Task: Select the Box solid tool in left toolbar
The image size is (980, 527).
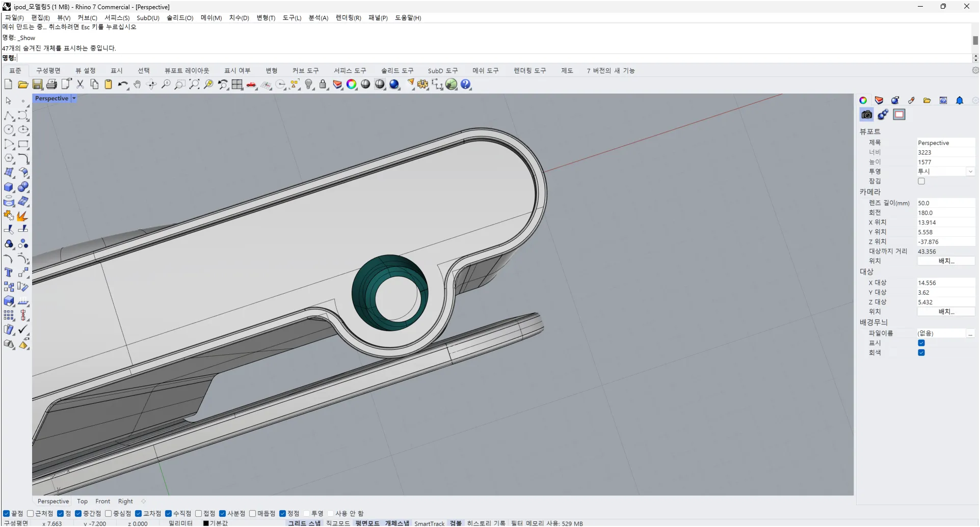Action: [9, 187]
